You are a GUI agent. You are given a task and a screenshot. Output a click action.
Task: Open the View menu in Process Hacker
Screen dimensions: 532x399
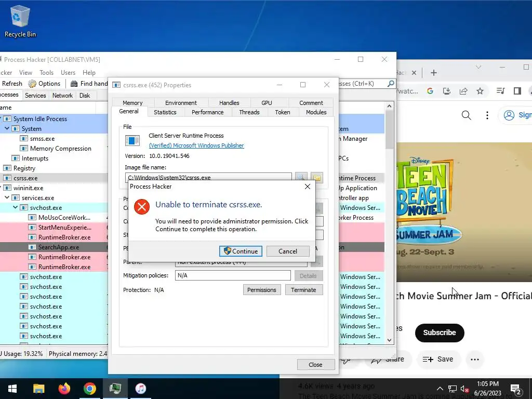[x=25, y=73]
